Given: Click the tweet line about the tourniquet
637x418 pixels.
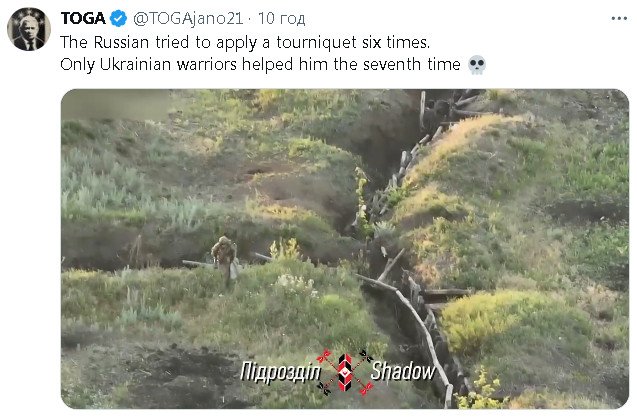Looking at the screenshot, I should (x=245, y=42).
